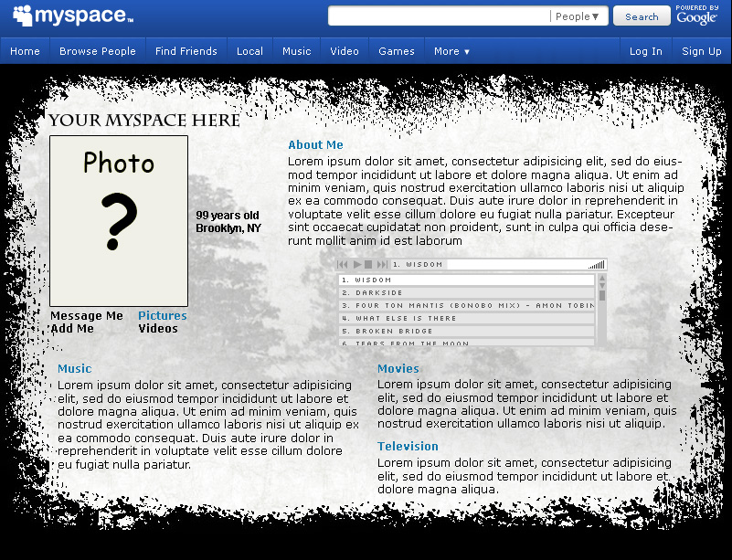The height and width of the screenshot is (560, 732).
Task: Click the MySpace logo
Action: click(73, 16)
